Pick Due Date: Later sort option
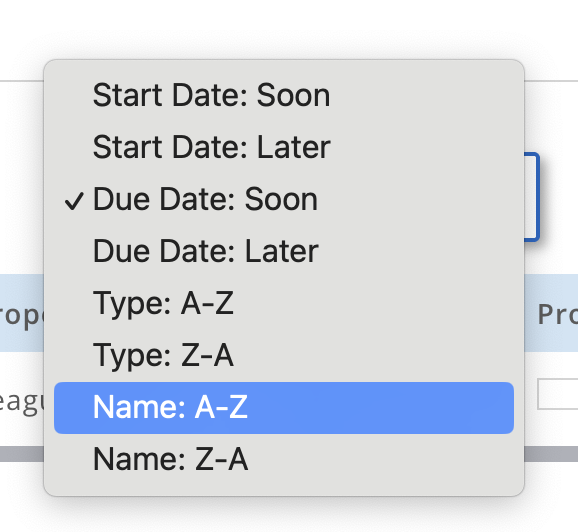 tap(284, 251)
